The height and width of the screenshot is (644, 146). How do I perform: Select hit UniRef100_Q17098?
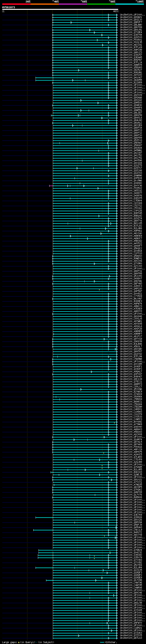[x=131, y=580]
